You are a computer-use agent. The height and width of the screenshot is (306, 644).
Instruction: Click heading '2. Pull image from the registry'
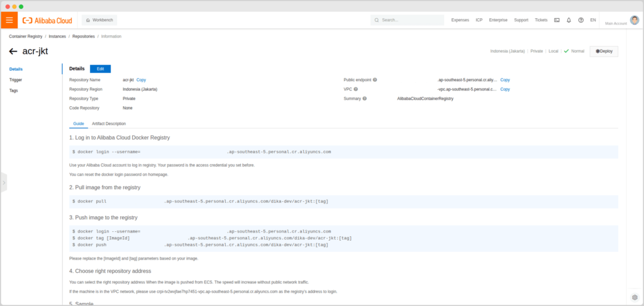pos(105,187)
